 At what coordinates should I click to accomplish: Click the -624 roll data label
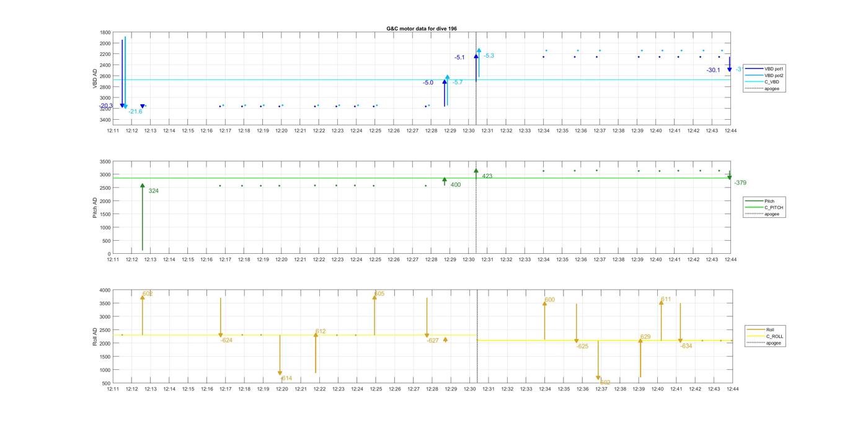[x=226, y=340]
